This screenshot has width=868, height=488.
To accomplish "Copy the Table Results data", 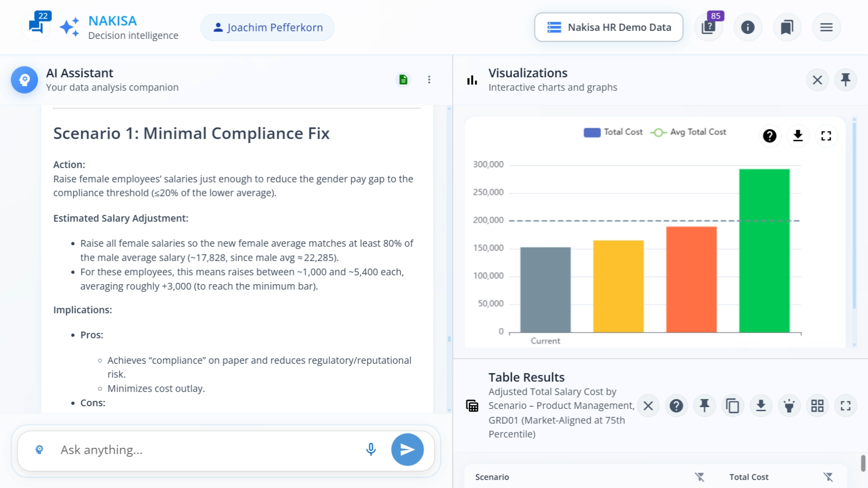I will [733, 405].
